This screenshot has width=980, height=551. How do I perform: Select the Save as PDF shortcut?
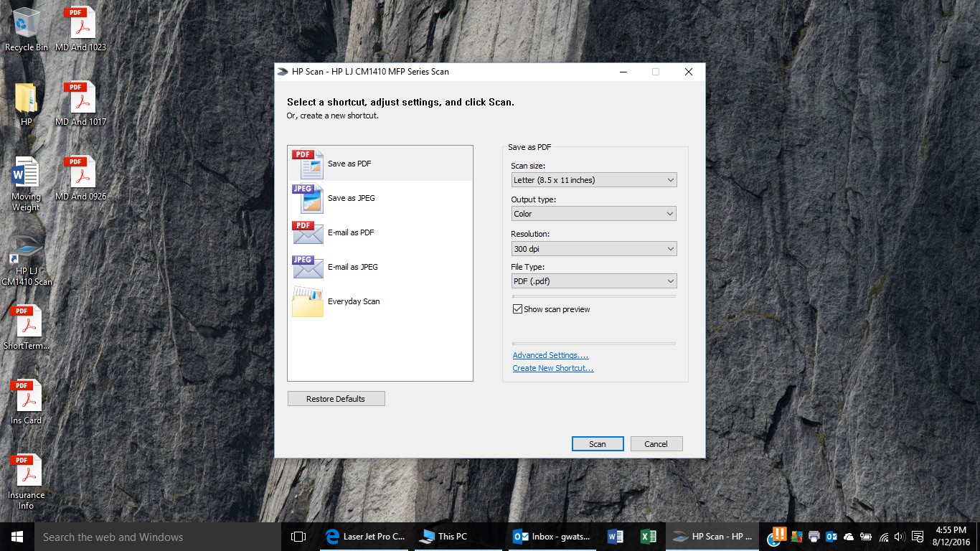click(x=380, y=164)
